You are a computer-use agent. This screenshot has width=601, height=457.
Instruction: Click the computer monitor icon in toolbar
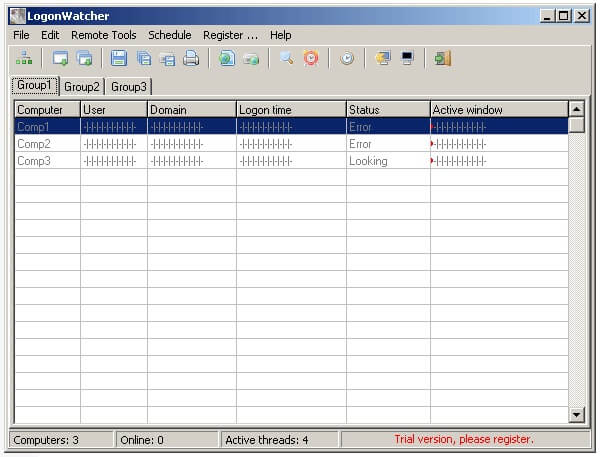(407, 59)
